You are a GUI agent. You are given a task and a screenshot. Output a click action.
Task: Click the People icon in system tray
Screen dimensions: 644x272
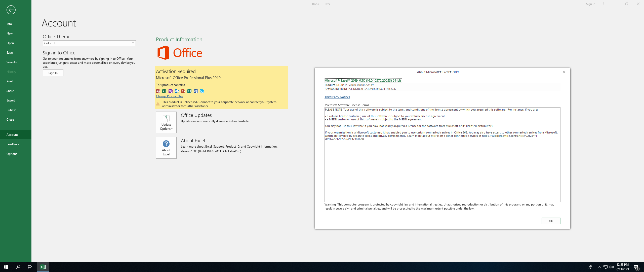[590, 267]
